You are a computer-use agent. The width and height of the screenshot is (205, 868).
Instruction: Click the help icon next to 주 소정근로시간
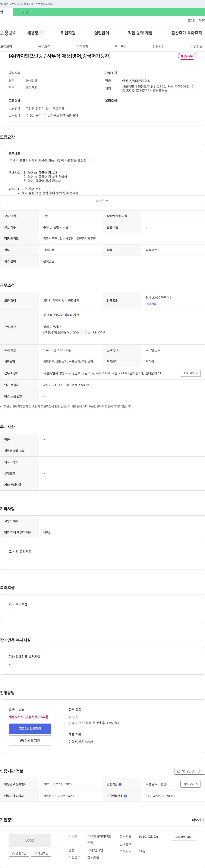pyautogui.click(x=66, y=315)
